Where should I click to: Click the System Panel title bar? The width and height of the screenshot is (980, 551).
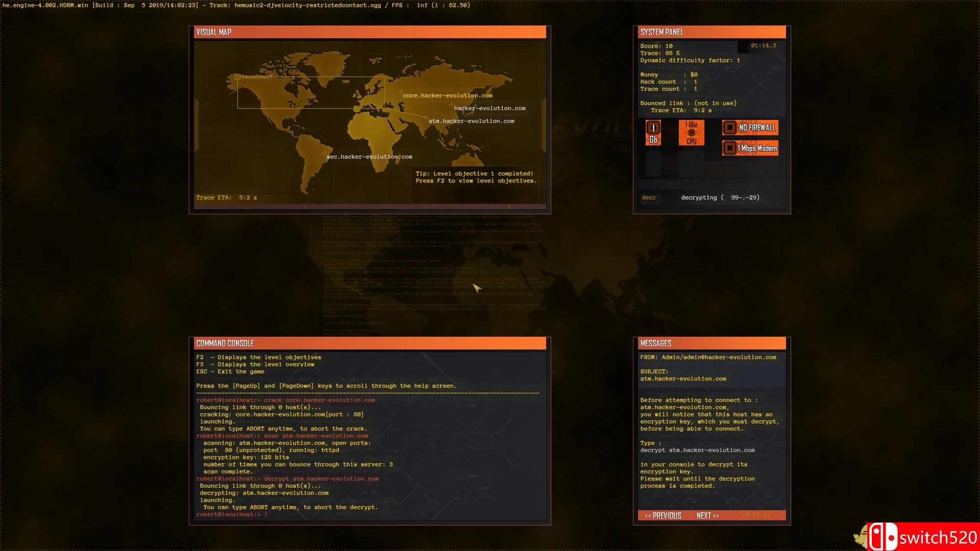[x=712, y=32]
